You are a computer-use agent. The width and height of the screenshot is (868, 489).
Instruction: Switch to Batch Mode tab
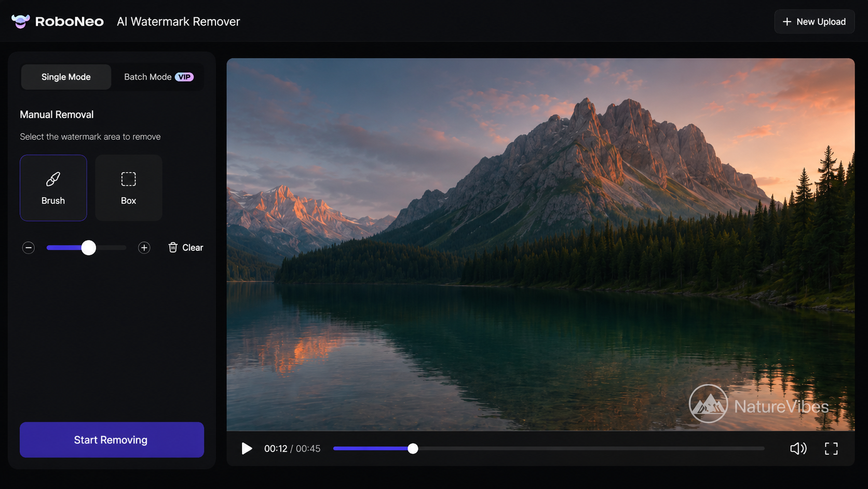(158, 77)
